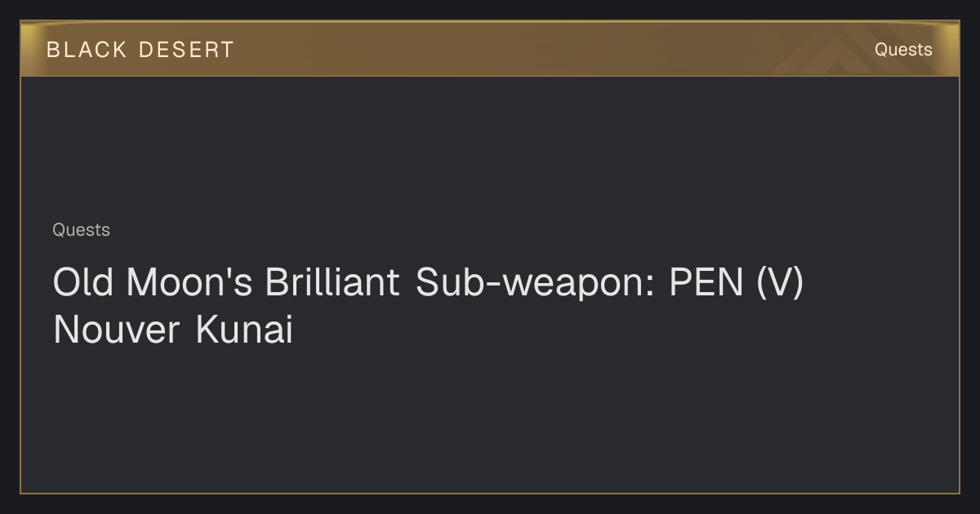Click the word DESERT in the logo
980x514 pixels.
186,50
